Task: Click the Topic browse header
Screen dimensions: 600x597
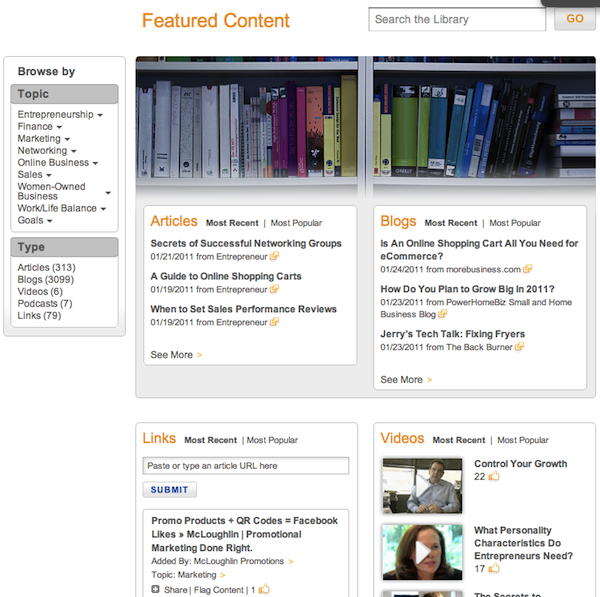Action: click(x=64, y=94)
